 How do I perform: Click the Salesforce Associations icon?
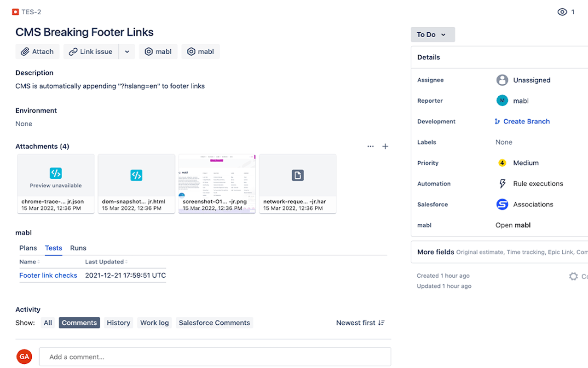pos(502,204)
